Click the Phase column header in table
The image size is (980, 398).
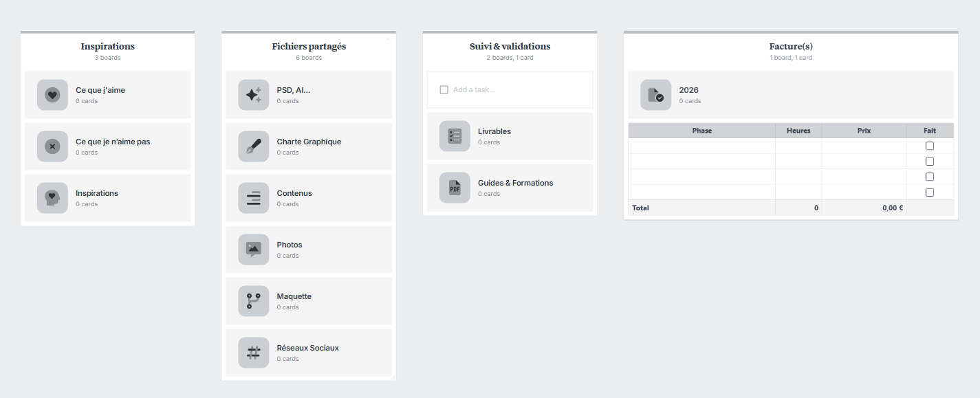701,131
